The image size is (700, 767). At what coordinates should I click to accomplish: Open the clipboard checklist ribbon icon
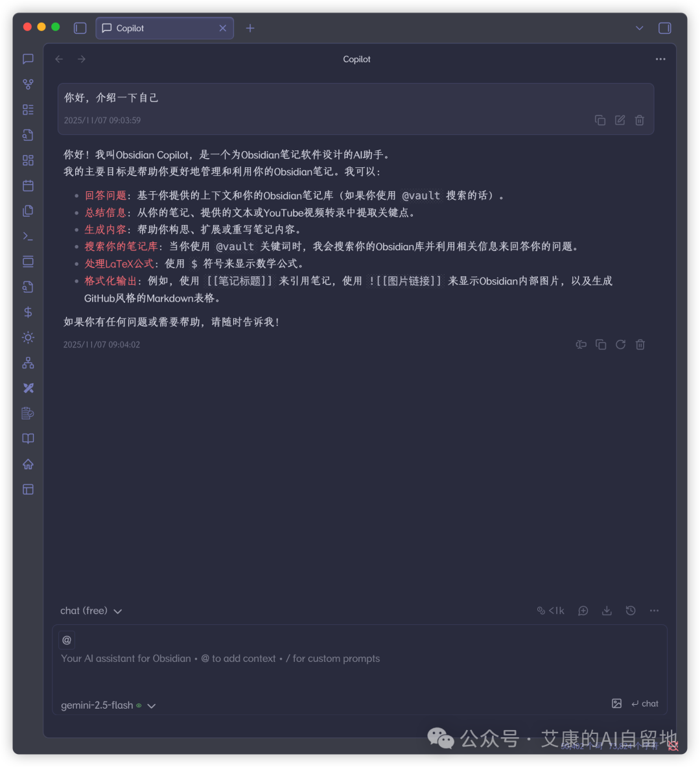[x=28, y=414]
